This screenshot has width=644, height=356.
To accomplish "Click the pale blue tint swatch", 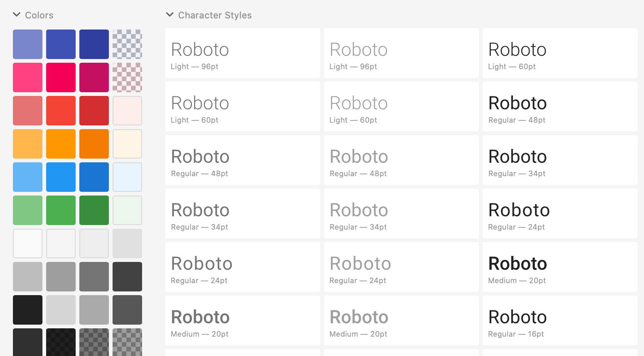I will tap(127, 177).
